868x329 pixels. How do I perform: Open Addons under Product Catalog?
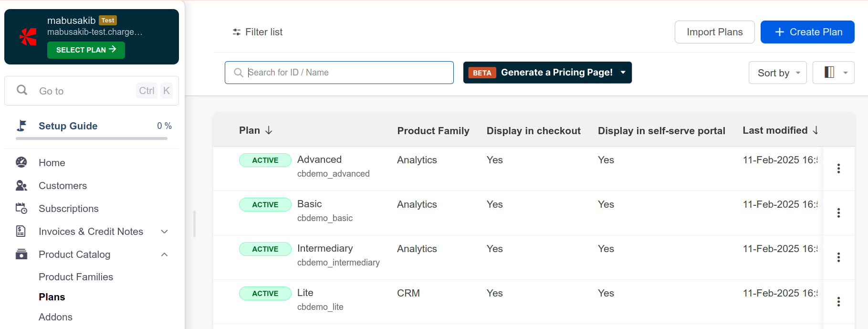(55, 317)
